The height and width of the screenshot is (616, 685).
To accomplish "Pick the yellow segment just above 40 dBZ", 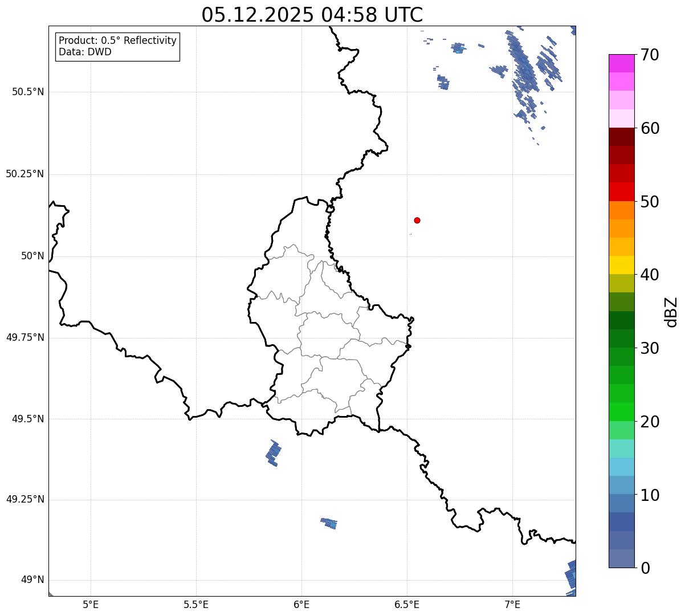I will (621, 265).
